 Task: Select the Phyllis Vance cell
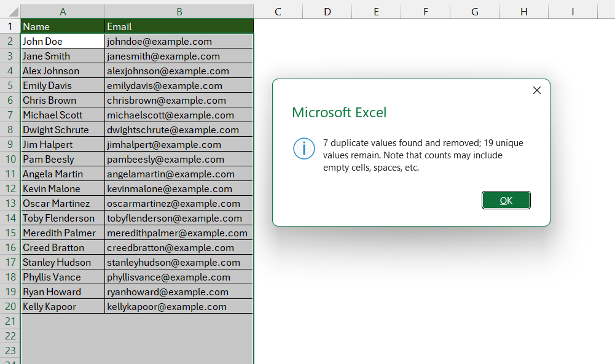click(x=63, y=277)
